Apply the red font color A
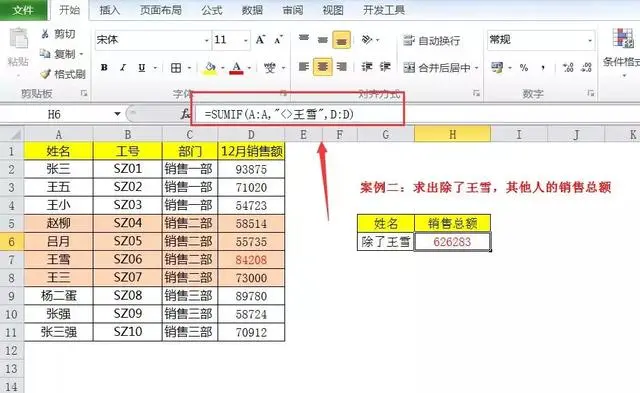Screen dimensions: 640x393 [x=237, y=68]
